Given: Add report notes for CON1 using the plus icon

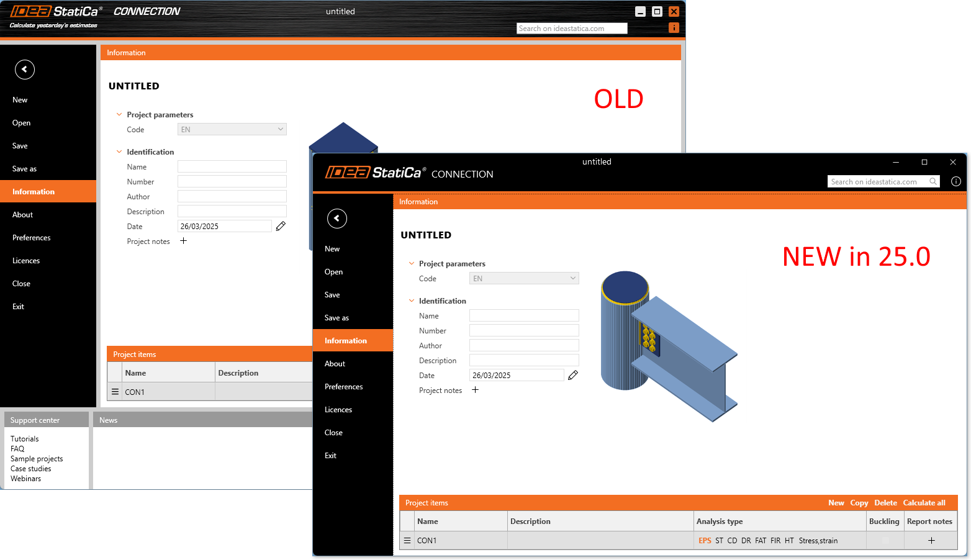Looking at the screenshot, I should coord(931,541).
